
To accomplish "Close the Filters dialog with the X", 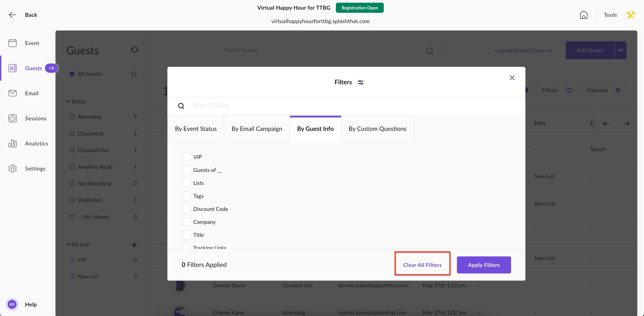I will tap(512, 78).
